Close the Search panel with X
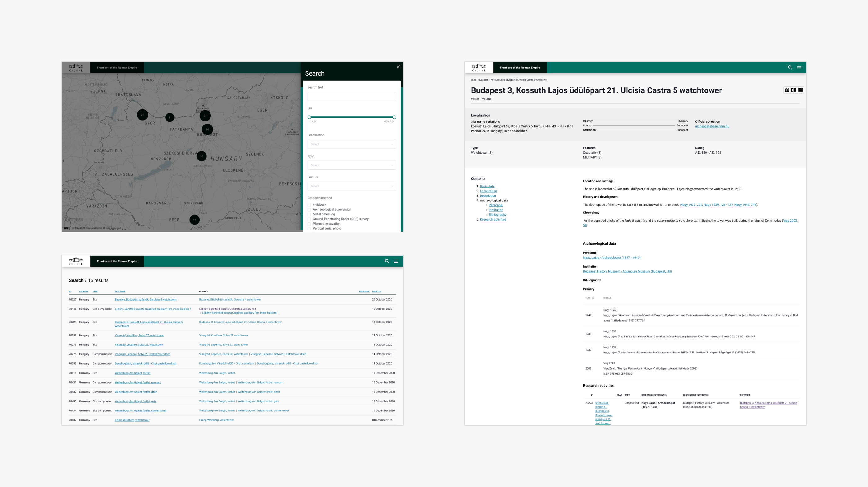The image size is (868, 487). [x=398, y=67]
